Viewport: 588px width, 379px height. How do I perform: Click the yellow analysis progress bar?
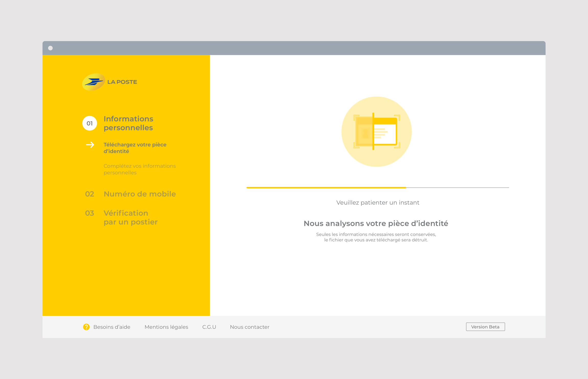tap(326, 187)
